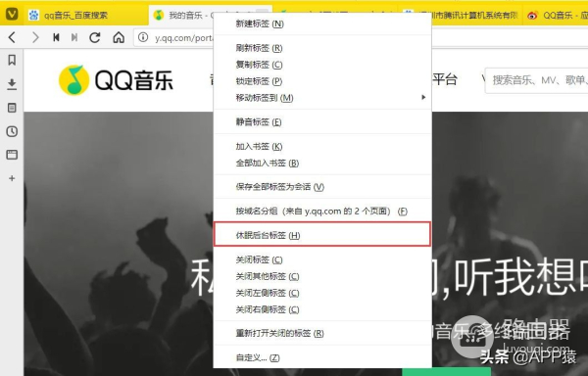
Task: Go back with the back arrow
Action: click(x=12, y=37)
